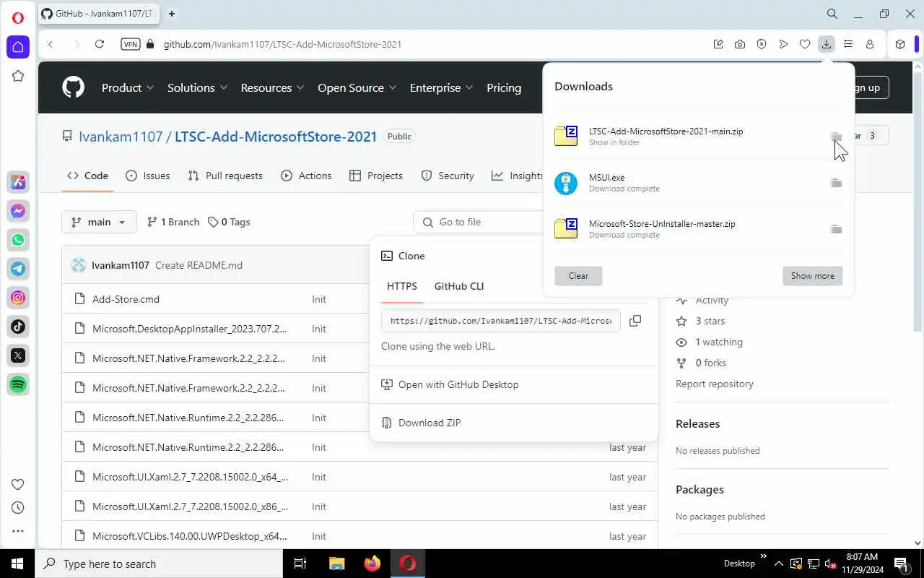Screen dimensions: 924x578
Task: Open Opera start page home icon
Action: [x=18, y=47]
